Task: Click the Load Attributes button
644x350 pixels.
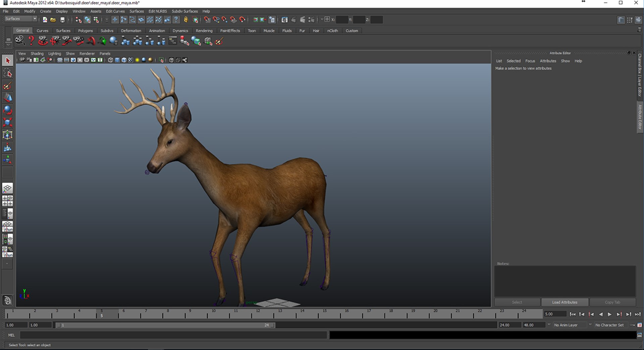Action: [x=565, y=302]
